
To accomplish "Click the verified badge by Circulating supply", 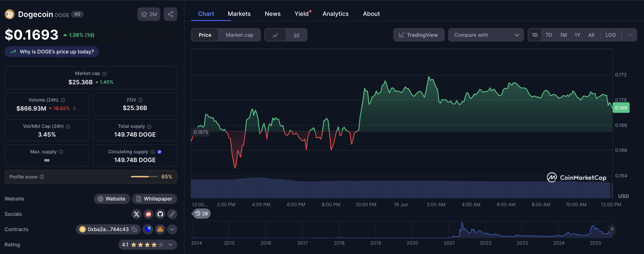I will click(x=159, y=152).
